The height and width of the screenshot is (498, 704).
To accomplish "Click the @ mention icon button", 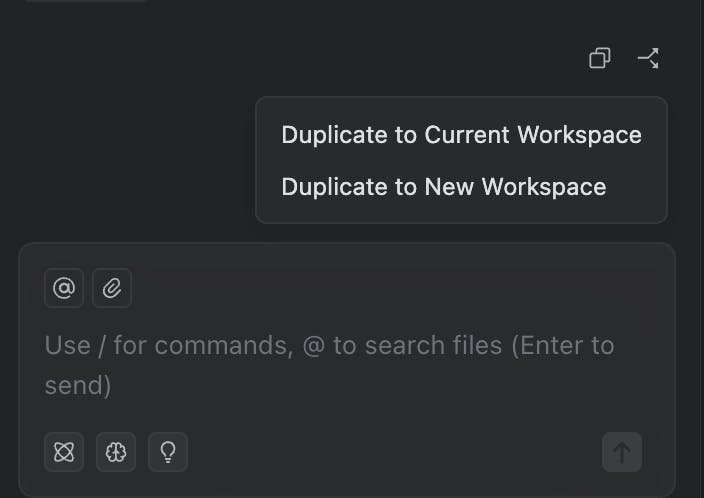I will pyautogui.click(x=64, y=288).
